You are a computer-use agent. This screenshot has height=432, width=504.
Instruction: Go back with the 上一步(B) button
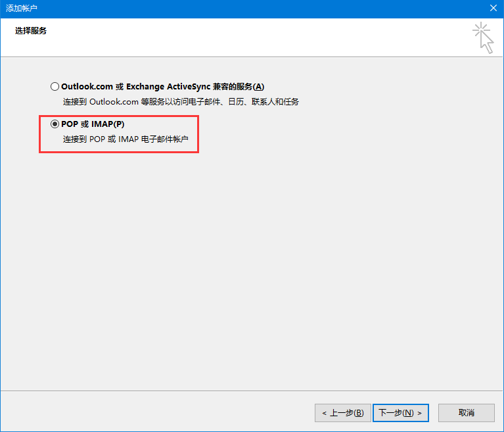coord(342,413)
